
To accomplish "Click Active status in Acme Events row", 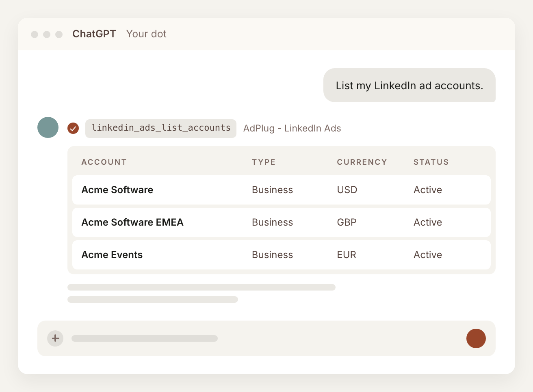I will (428, 255).
